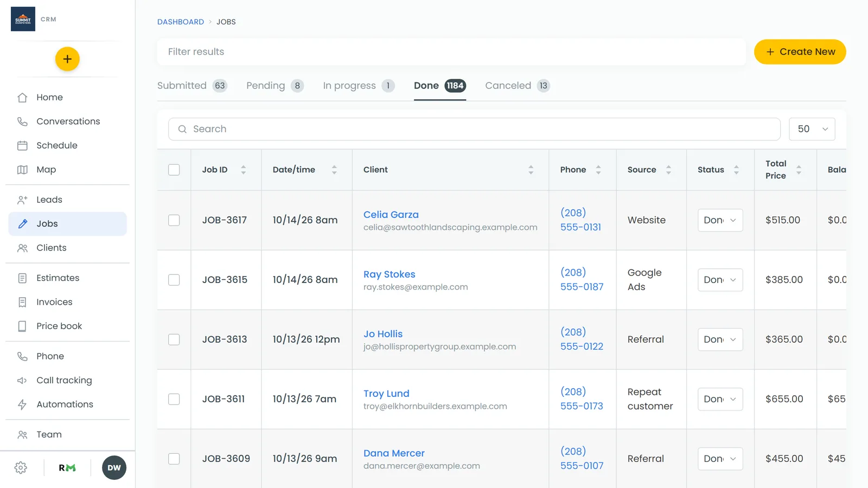Select the JOB-3611 row checkbox
This screenshot has width=868, height=488.
click(x=174, y=399)
